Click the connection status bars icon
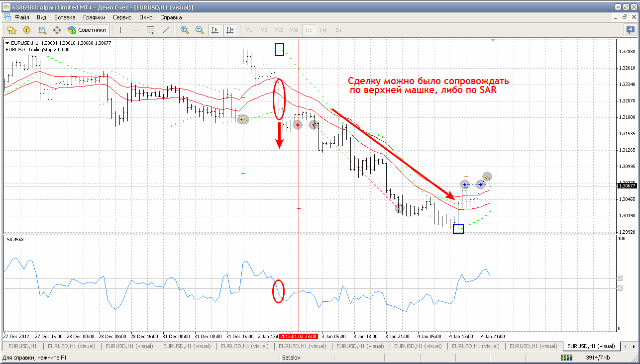This screenshot has width=640, height=364. (566, 358)
